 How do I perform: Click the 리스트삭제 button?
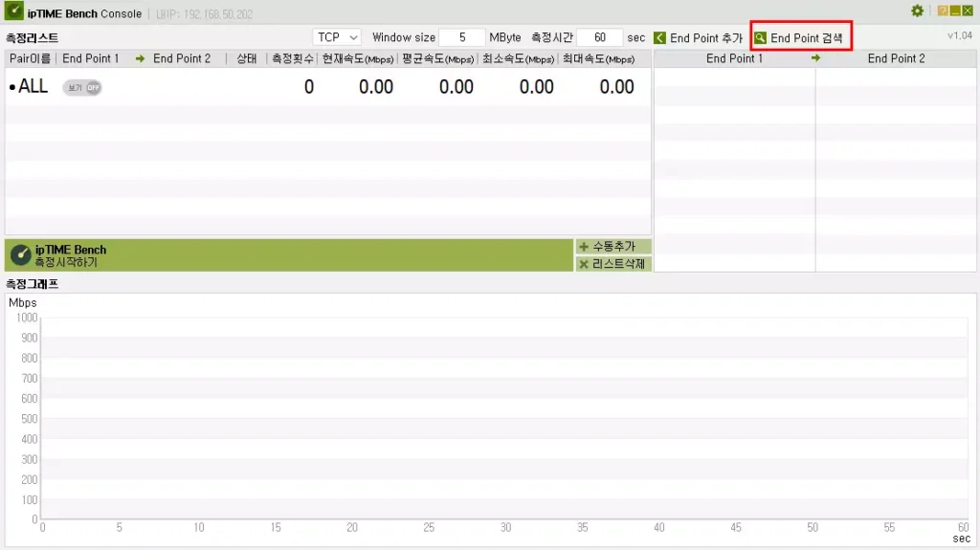click(613, 264)
